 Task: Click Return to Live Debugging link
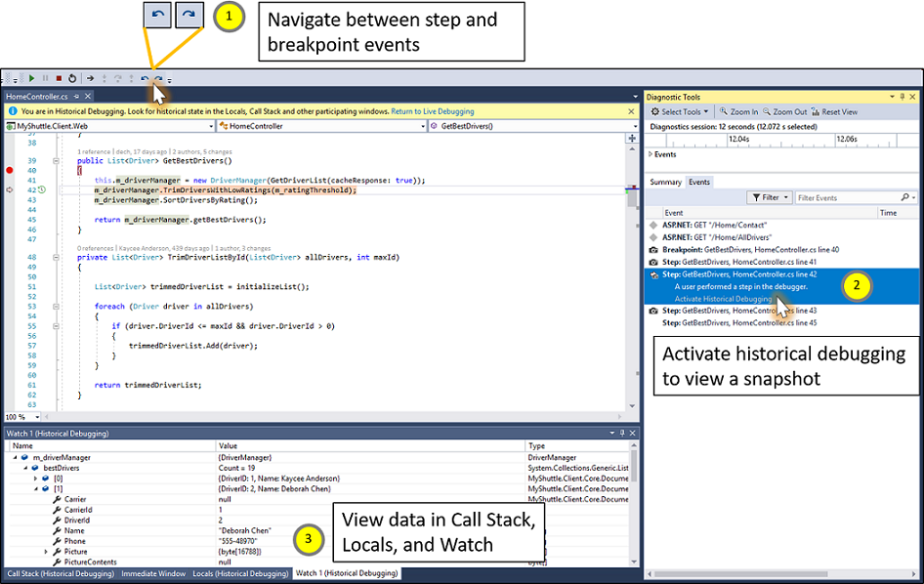433,111
